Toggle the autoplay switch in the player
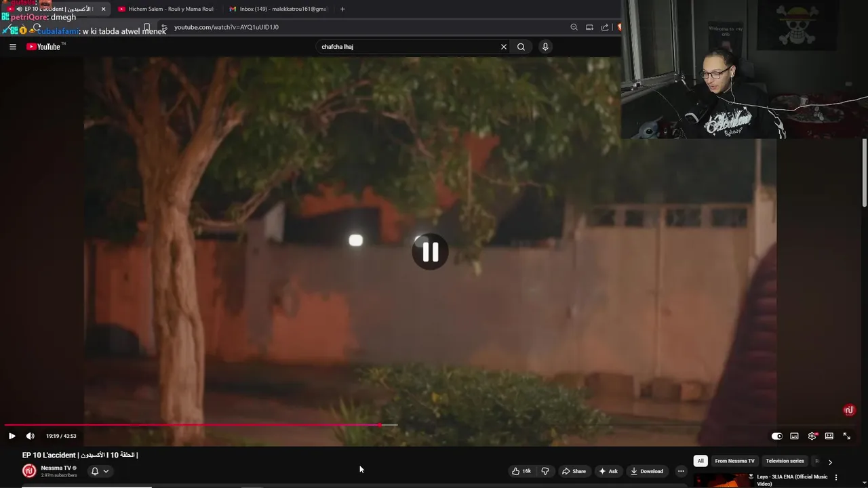 click(x=777, y=436)
